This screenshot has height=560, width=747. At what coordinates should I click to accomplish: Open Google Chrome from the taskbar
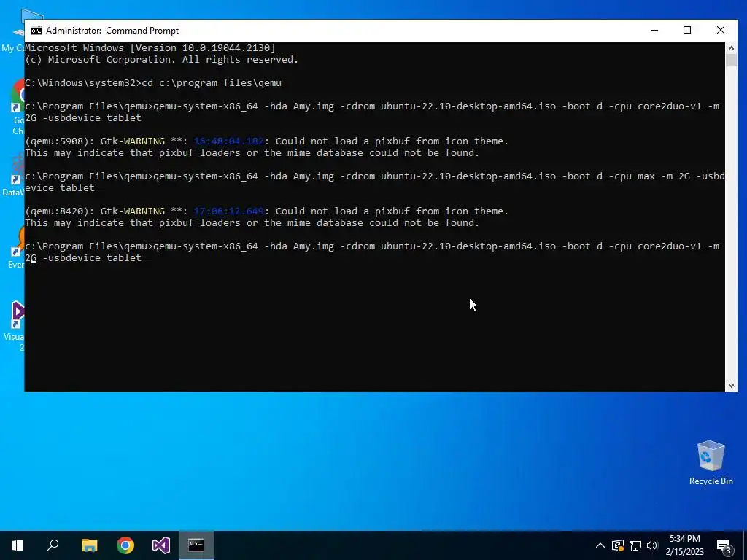tap(125, 545)
